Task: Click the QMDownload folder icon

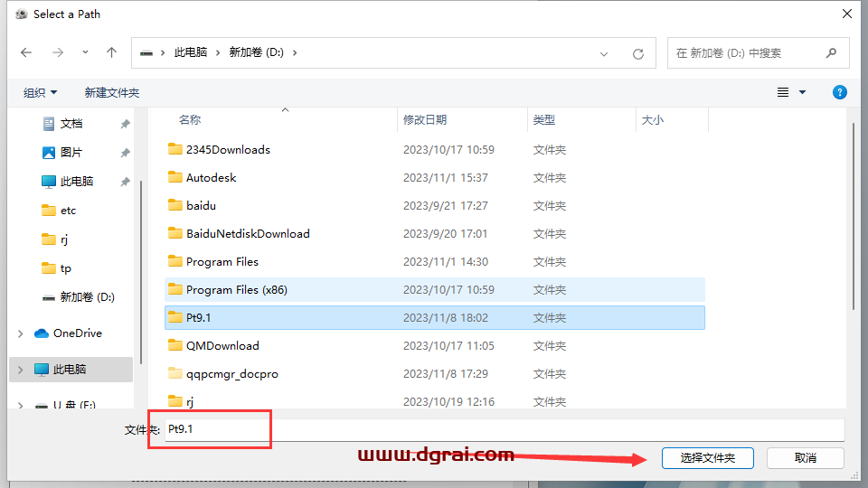Action: click(x=175, y=345)
